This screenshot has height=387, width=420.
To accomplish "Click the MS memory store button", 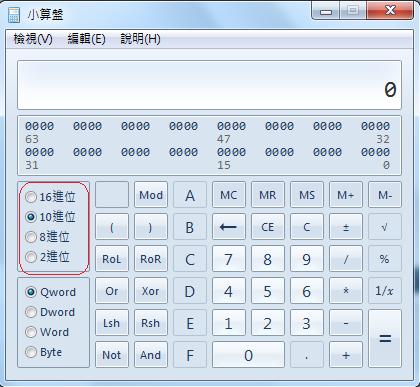I will tap(307, 195).
